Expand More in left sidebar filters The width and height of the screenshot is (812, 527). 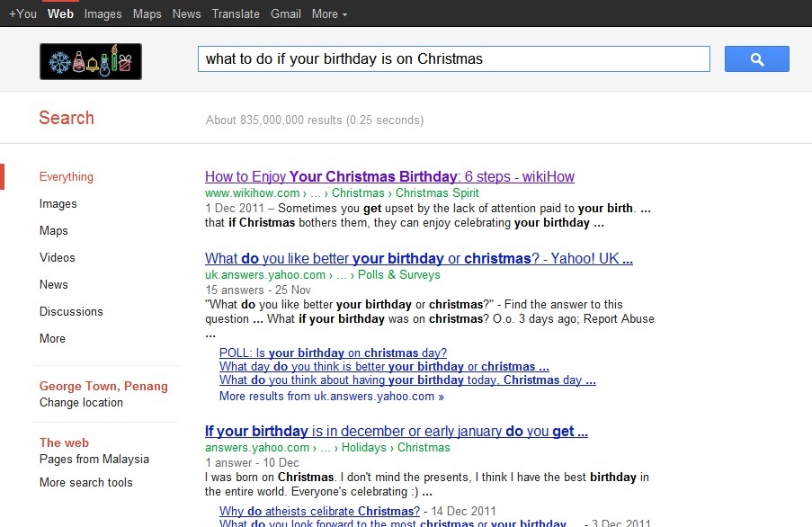pos(52,338)
